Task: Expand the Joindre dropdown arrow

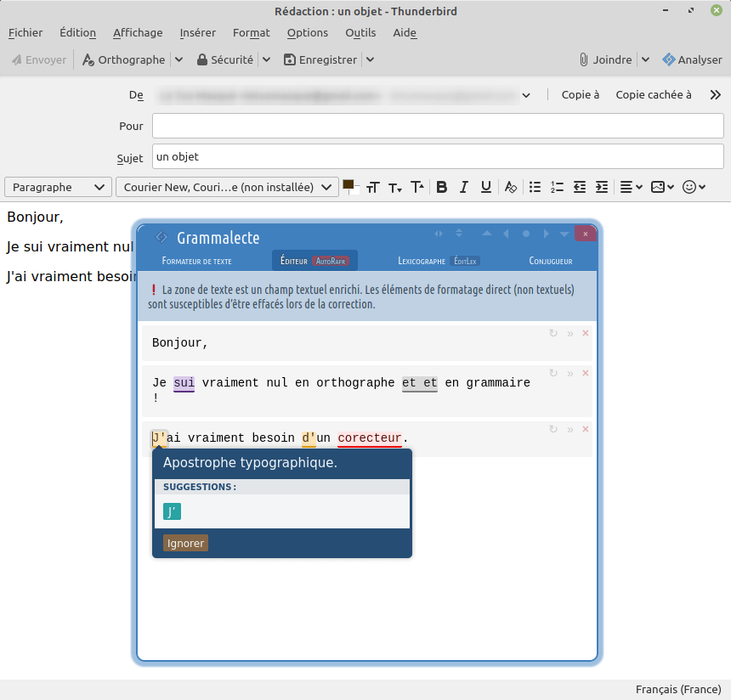Action: 646,59
